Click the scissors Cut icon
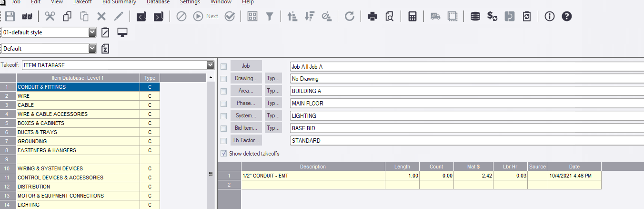 [50, 16]
